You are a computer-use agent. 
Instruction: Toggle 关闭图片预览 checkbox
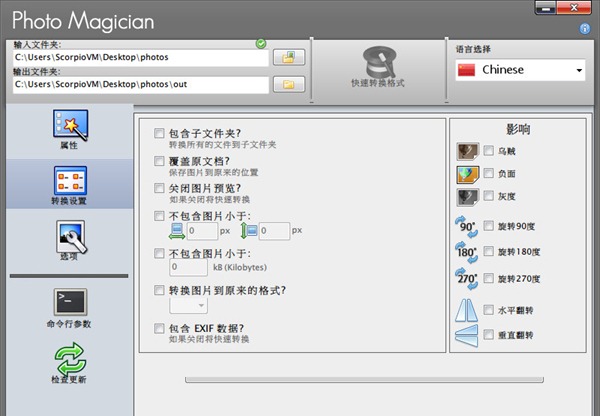(x=159, y=188)
